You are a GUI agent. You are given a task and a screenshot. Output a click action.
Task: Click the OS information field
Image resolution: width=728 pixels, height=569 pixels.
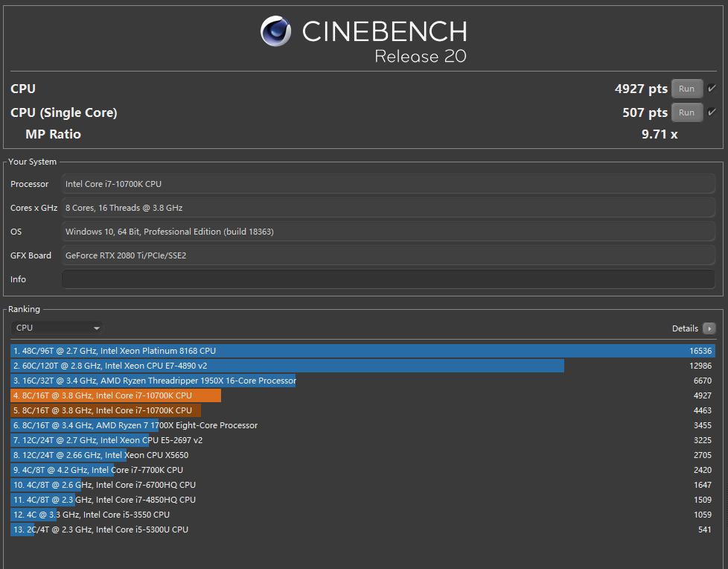tap(387, 232)
